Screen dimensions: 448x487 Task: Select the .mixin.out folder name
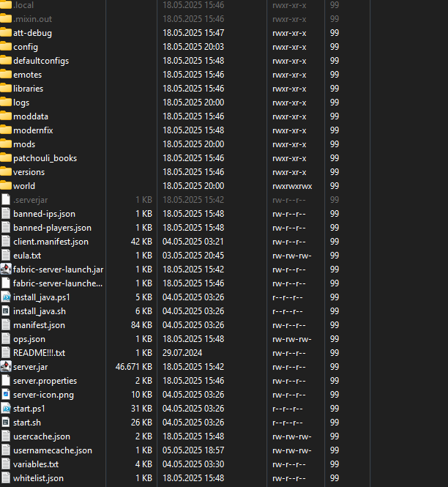point(33,19)
